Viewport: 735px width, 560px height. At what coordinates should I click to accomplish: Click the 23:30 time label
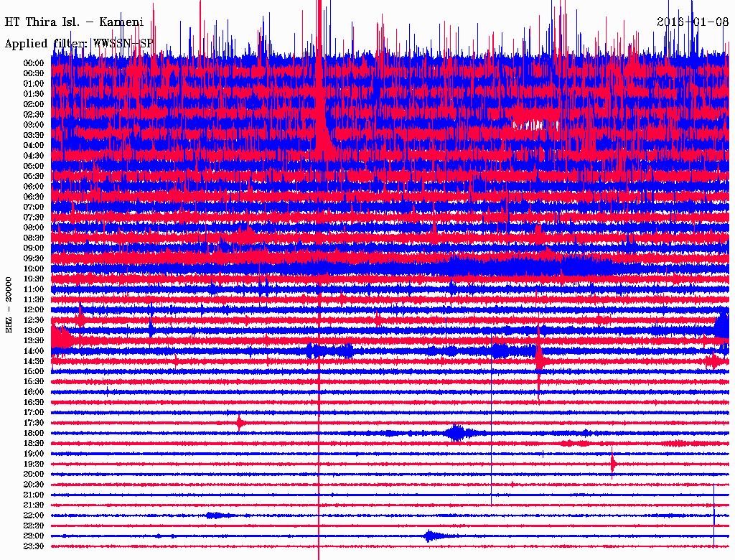coord(34,546)
